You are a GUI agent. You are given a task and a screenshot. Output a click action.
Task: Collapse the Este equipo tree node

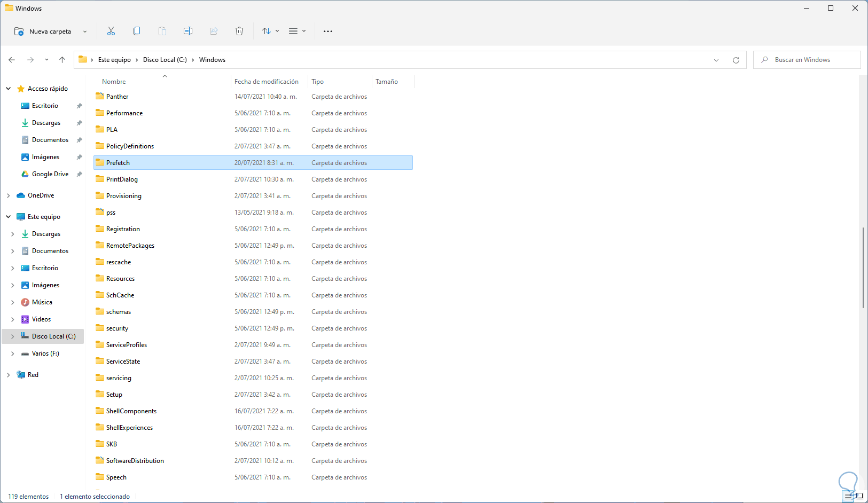(x=9, y=217)
